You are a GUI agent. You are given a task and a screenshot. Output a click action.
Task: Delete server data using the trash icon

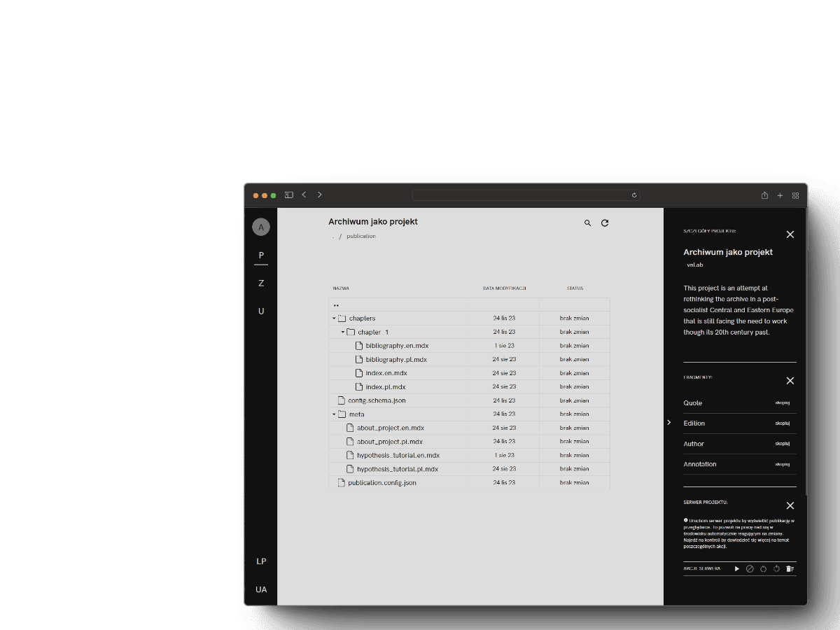(790, 568)
